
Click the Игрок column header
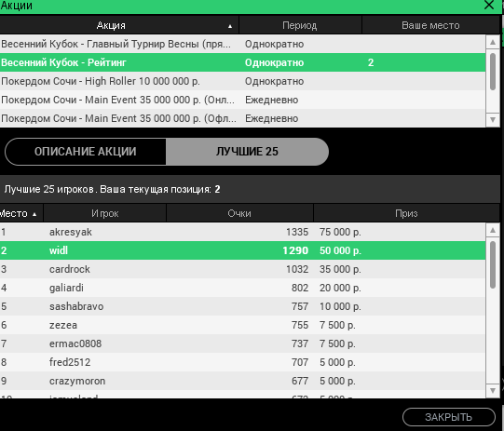click(104, 213)
